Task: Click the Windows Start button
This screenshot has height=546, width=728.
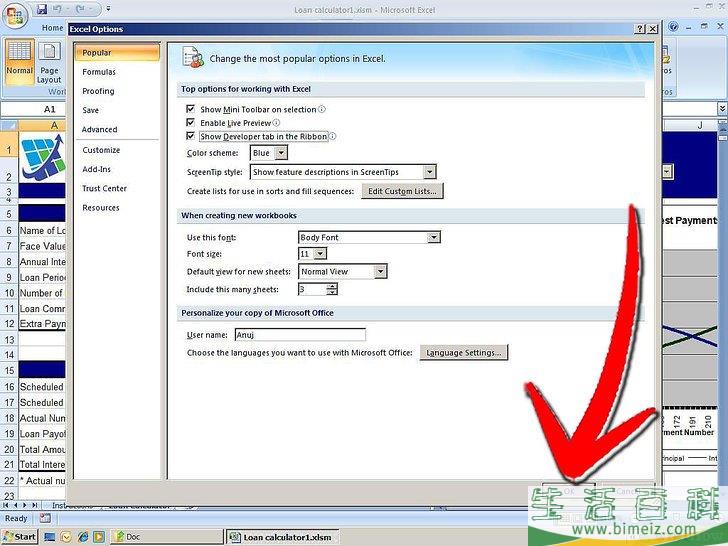Action: (x=20, y=537)
